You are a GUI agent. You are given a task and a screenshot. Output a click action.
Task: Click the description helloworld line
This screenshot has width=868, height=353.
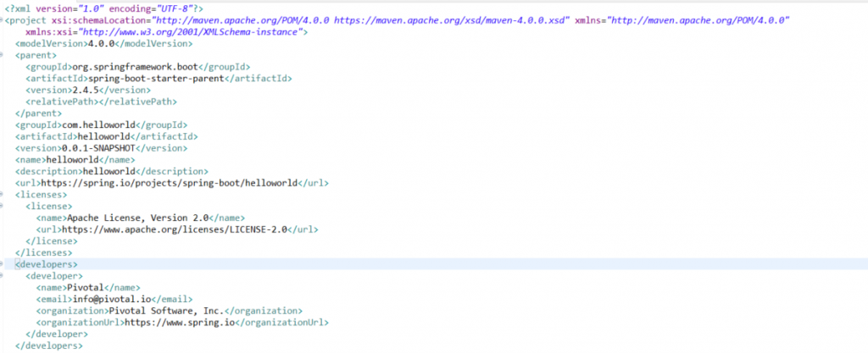[x=111, y=171]
